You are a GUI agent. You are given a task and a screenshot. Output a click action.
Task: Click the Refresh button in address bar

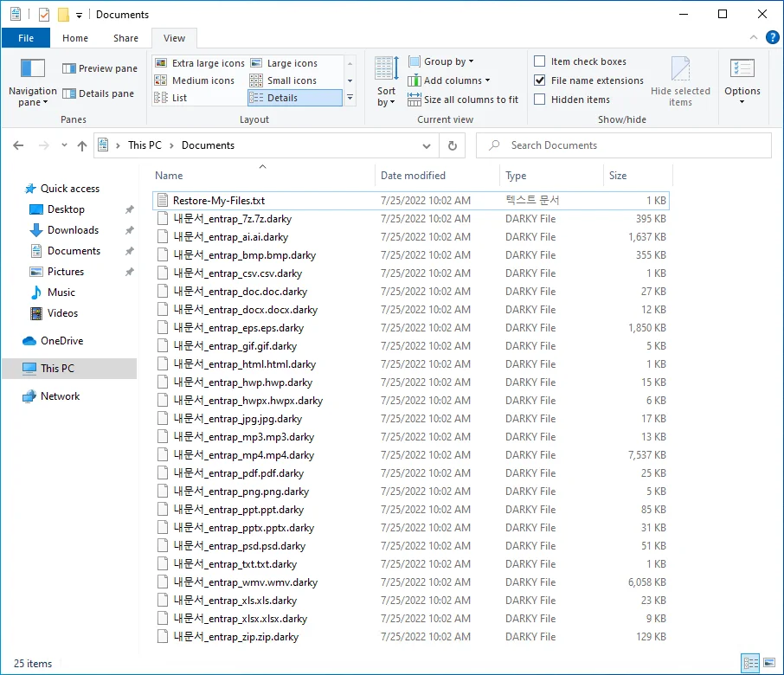(452, 146)
